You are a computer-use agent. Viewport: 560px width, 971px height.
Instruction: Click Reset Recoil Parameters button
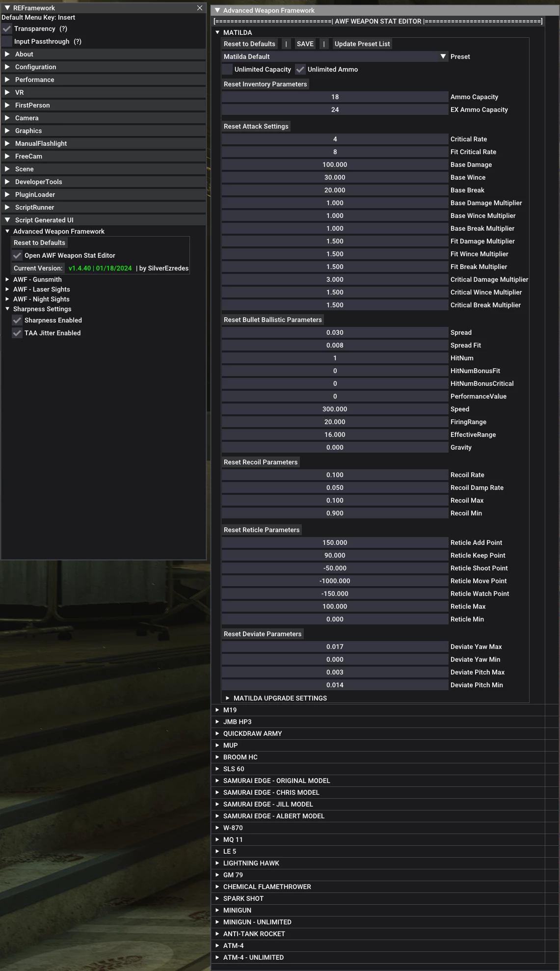click(x=261, y=462)
